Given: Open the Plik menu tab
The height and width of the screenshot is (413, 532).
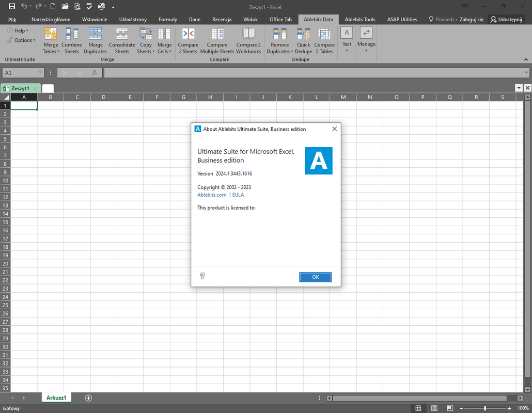Looking at the screenshot, I should point(12,19).
